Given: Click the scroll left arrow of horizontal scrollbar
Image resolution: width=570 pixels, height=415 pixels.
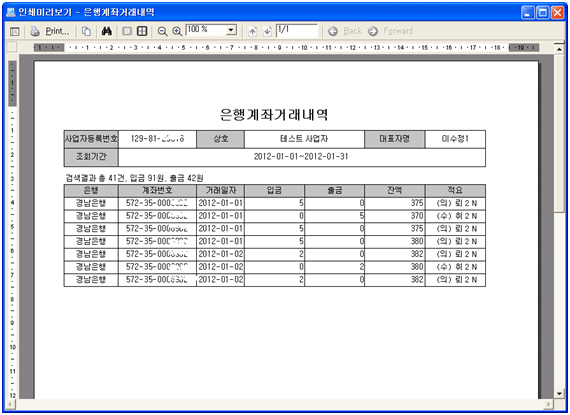Looking at the screenshot, I should click(11, 404).
